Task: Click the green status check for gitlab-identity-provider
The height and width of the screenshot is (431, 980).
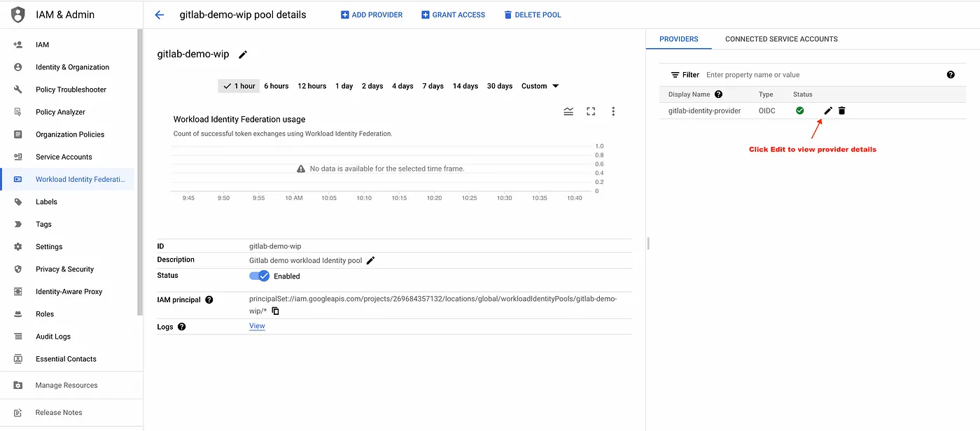Action: [x=800, y=111]
